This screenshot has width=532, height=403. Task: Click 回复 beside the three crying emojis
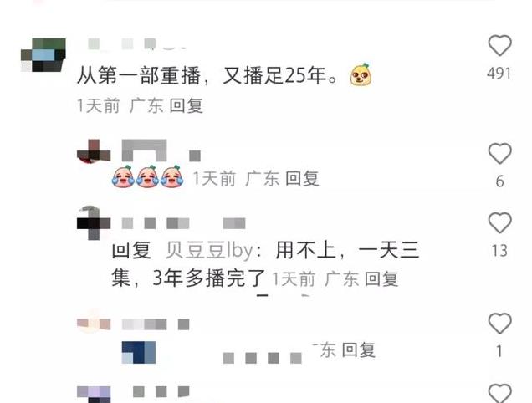pos(302,178)
